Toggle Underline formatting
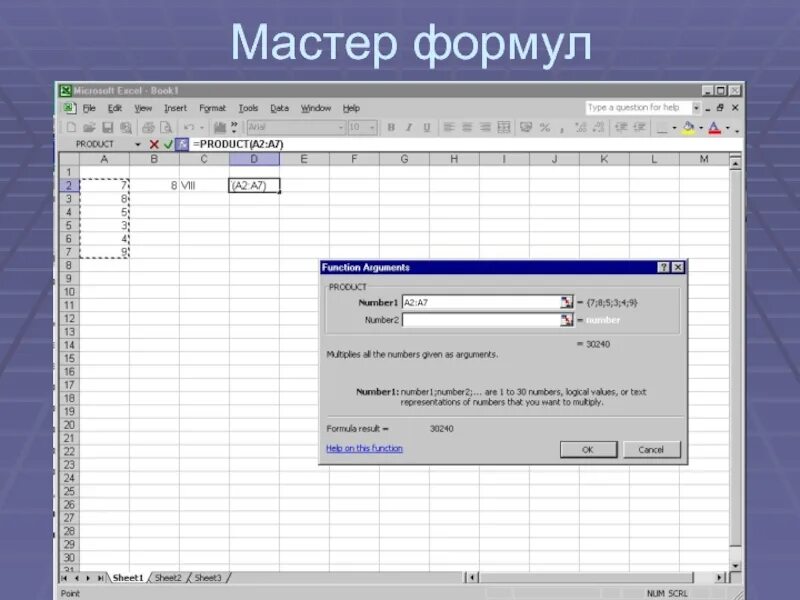Screen dimensions: 800x600 [427, 128]
